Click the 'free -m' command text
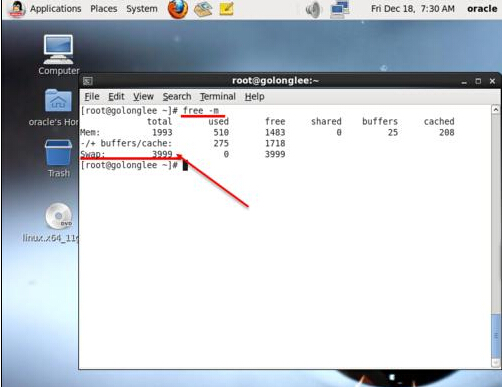The height and width of the screenshot is (387, 502). (201, 110)
